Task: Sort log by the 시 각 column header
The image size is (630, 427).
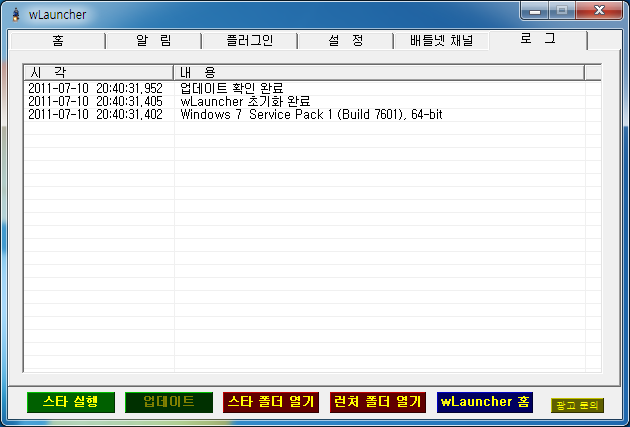Action: tap(99, 73)
